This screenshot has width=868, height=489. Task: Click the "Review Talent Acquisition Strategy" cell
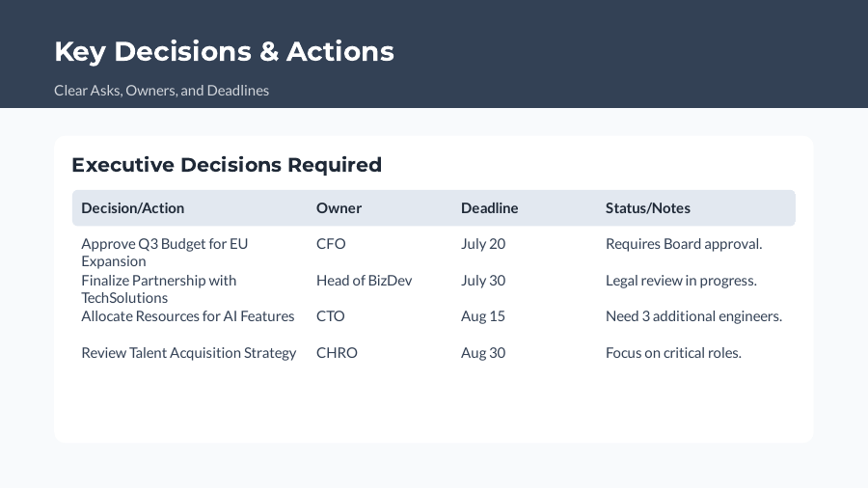coord(188,353)
